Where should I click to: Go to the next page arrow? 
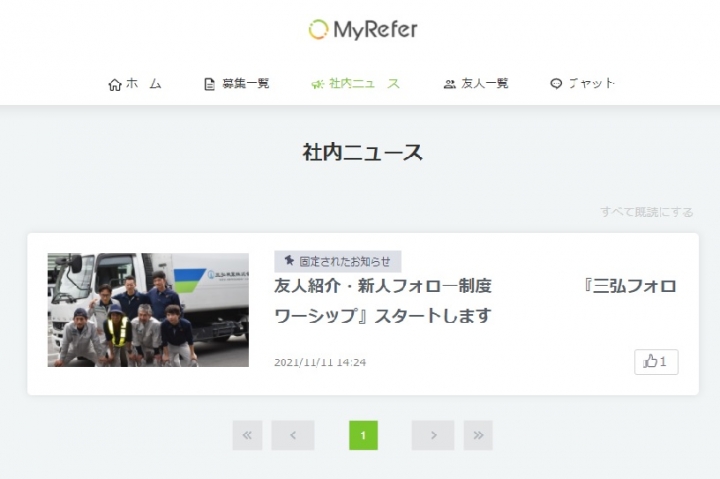click(433, 435)
